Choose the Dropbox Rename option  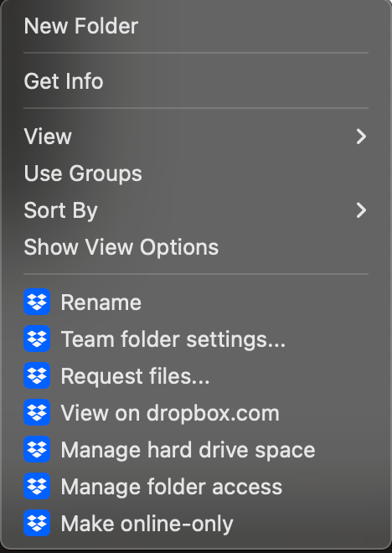(x=196, y=302)
